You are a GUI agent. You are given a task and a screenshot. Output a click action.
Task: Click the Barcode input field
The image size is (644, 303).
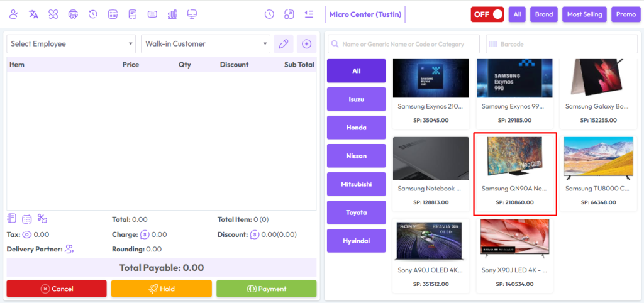(562, 44)
